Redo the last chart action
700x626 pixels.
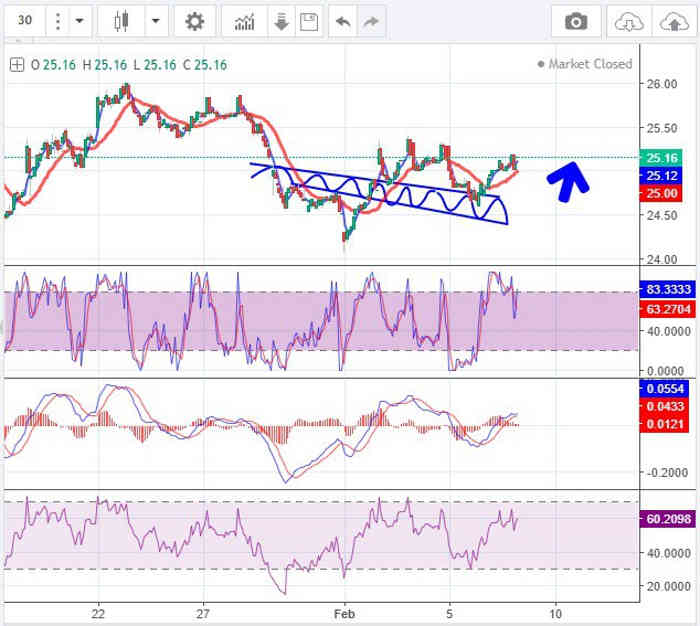(x=370, y=21)
